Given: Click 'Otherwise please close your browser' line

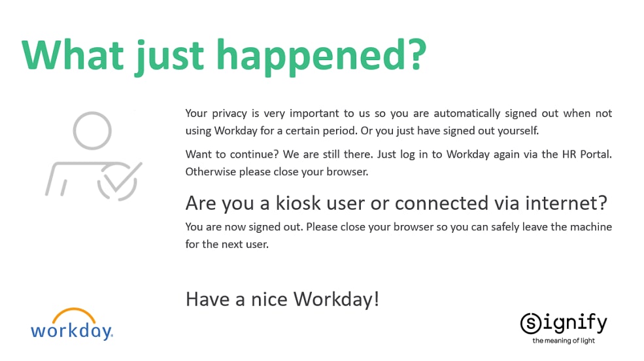Looking at the screenshot, I should [277, 172].
